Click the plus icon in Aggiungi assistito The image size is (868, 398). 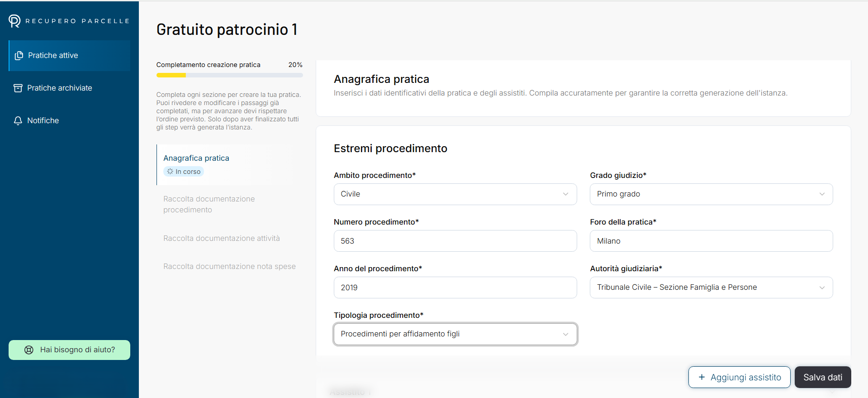point(702,377)
